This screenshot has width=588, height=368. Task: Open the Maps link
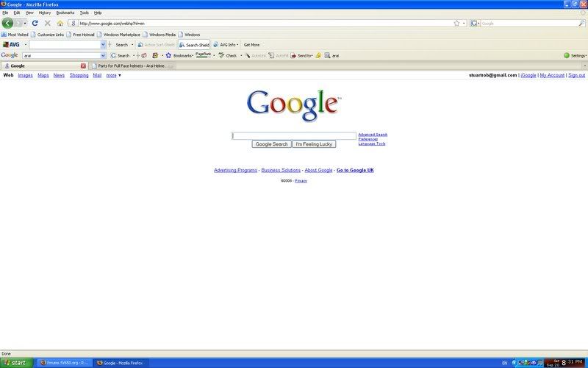click(x=43, y=76)
